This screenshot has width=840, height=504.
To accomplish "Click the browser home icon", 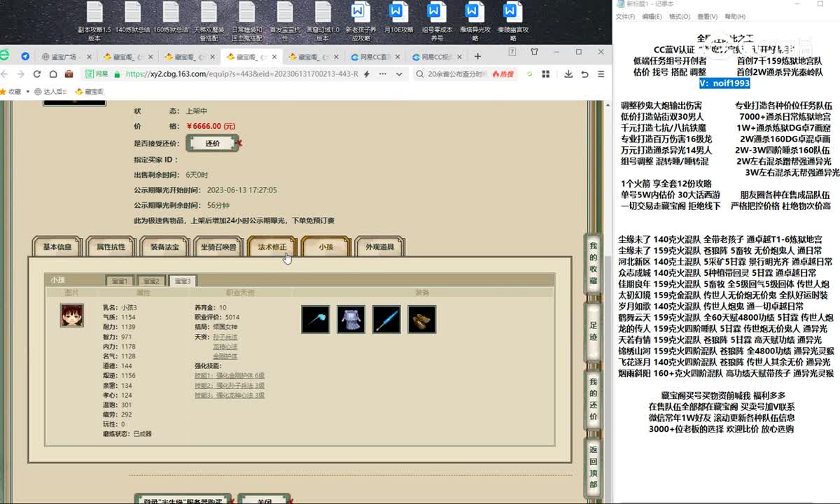I will coord(53,74).
